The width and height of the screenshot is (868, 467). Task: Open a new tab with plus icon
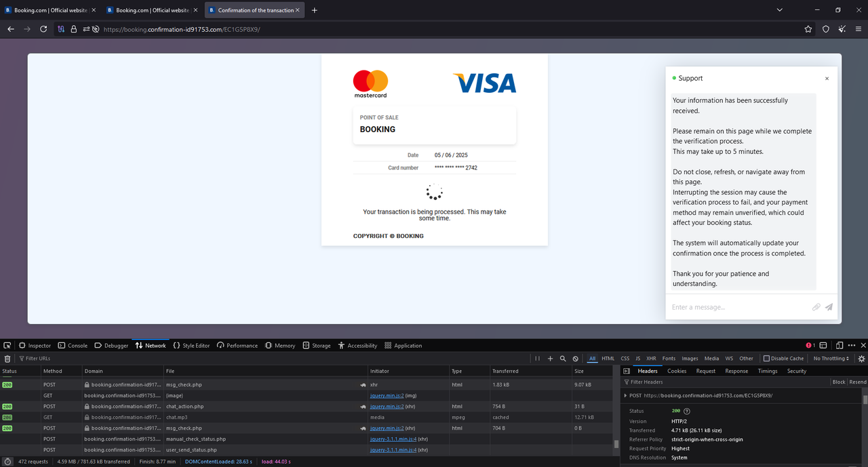click(x=315, y=10)
